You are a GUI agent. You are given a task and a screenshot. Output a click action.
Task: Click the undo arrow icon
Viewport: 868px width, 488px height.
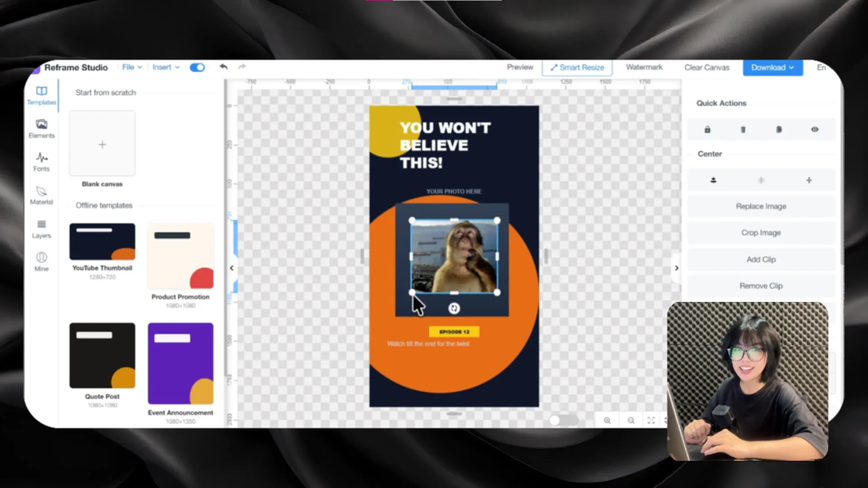(x=223, y=67)
